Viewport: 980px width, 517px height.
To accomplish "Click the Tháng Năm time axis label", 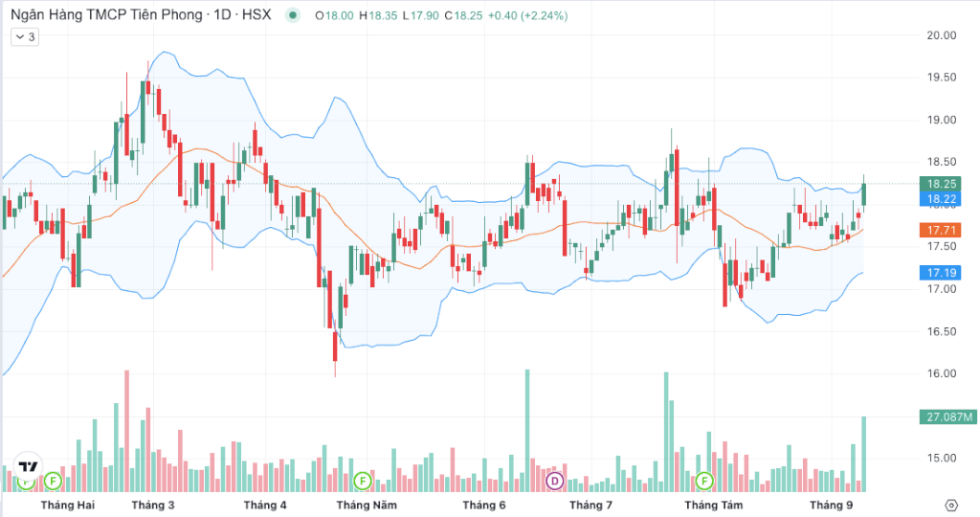I will (x=367, y=506).
